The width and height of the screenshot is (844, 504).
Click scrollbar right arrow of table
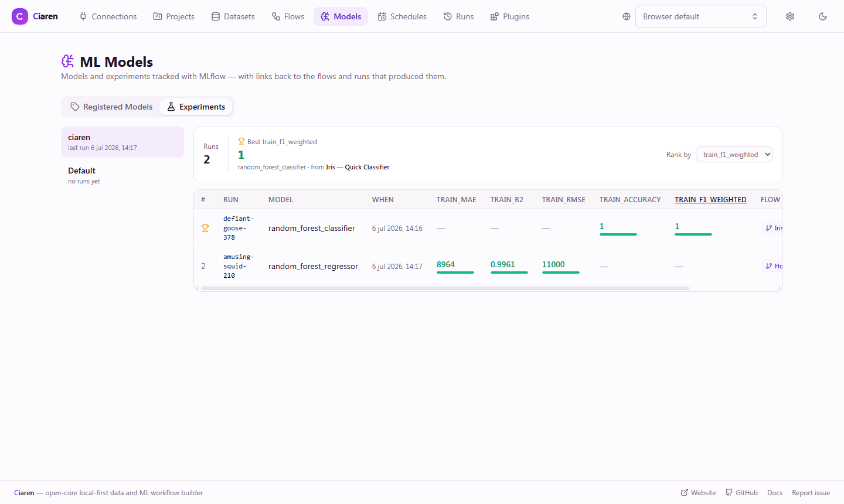tap(780, 288)
